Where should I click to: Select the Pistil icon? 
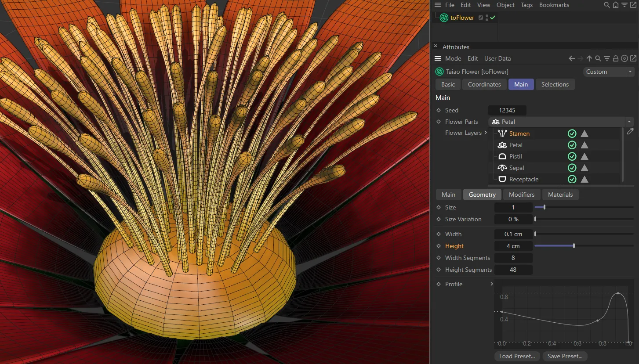click(x=502, y=156)
